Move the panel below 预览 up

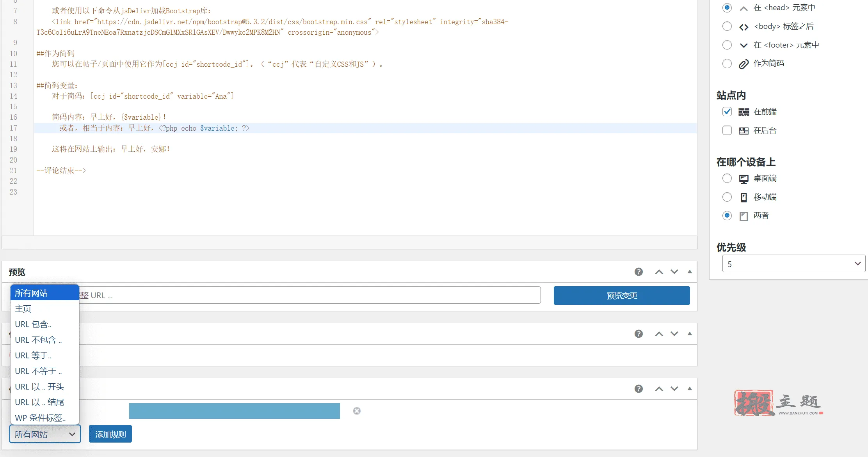click(x=659, y=334)
